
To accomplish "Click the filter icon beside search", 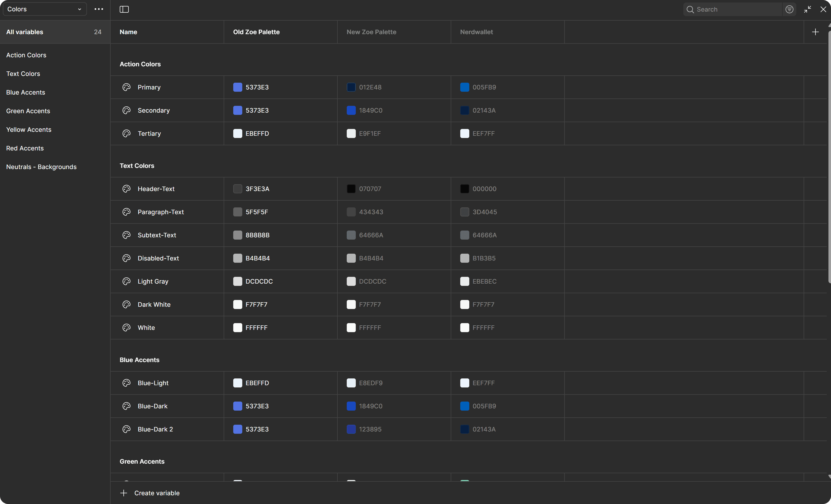I will click(789, 9).
